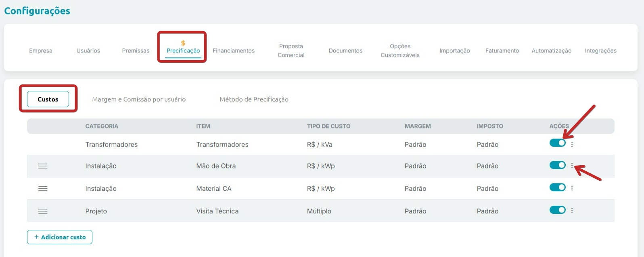Viewport: 644px width, 257px height.
Task: Click the Mão de Obra item cell
Action: (216, 166)
